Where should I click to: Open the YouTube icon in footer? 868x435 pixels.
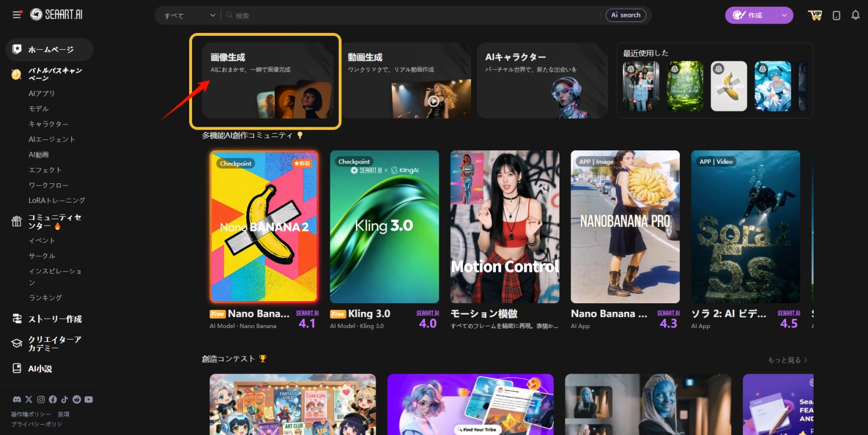tap(88, 399)
